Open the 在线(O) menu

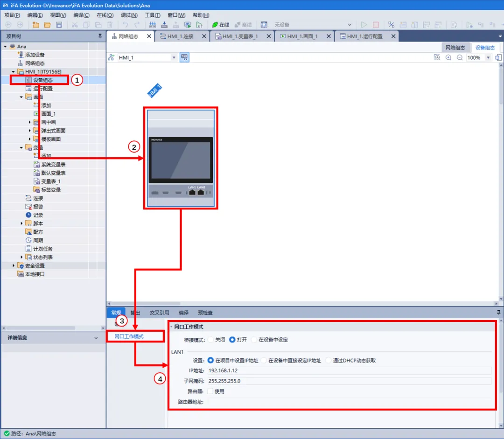point(105,15)
